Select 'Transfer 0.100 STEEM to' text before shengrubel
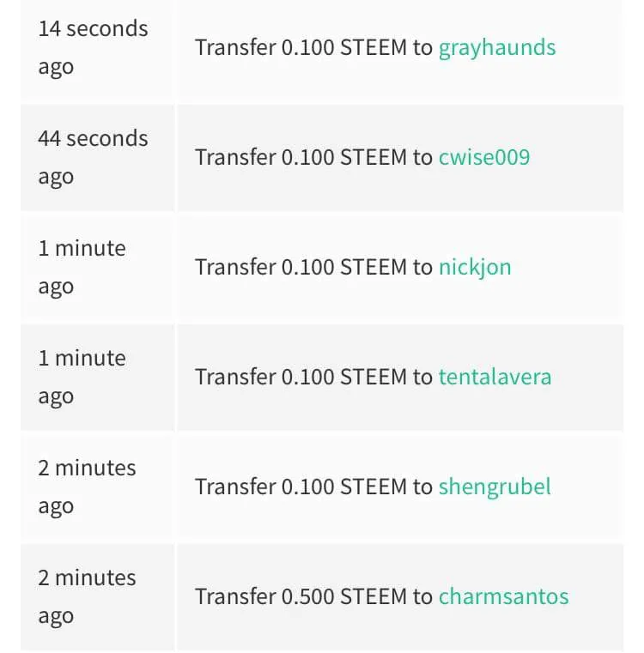This screenshot has width=644, height=653. click(x=314, y=487)
